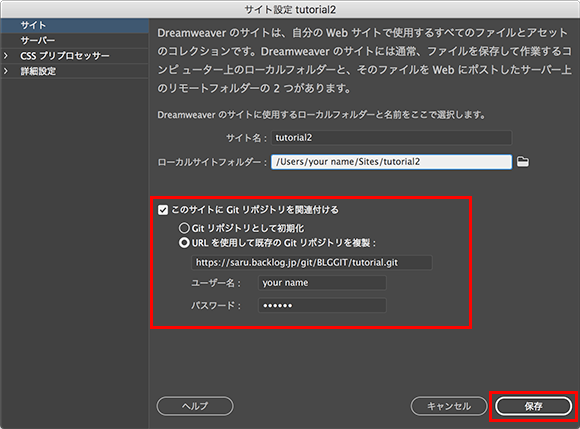Viewport: 580px width, 429px height.
Task: Open ヘルプ button
Action: tap(195, 406)
